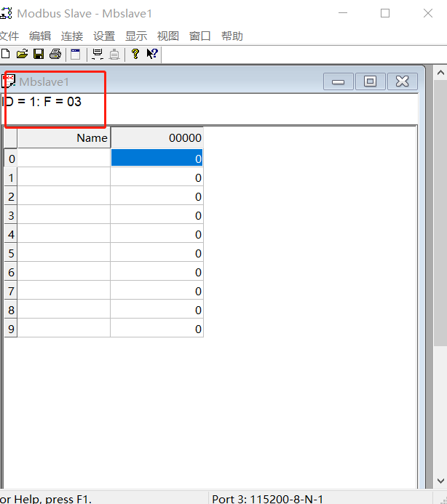Screen dimensions: 447x504
Task: Open the 帮助 menu
Action: (232, 36)
